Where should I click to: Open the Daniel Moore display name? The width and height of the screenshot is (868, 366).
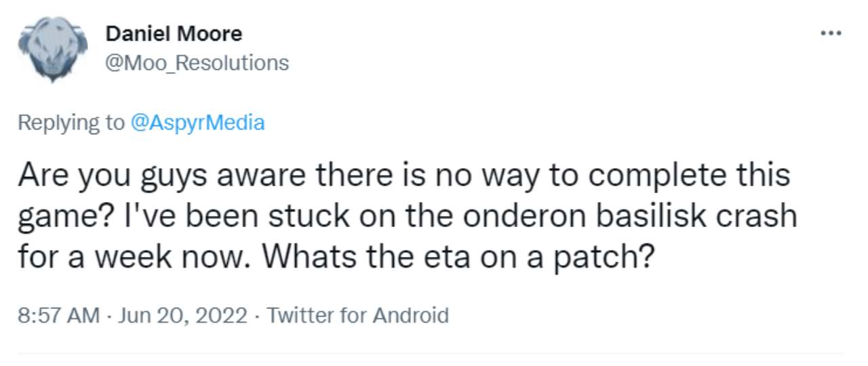tap(174, 33)
